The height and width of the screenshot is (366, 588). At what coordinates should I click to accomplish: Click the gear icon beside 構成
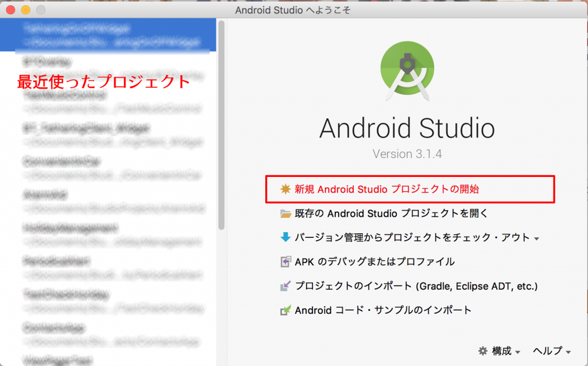coord(482,351)
